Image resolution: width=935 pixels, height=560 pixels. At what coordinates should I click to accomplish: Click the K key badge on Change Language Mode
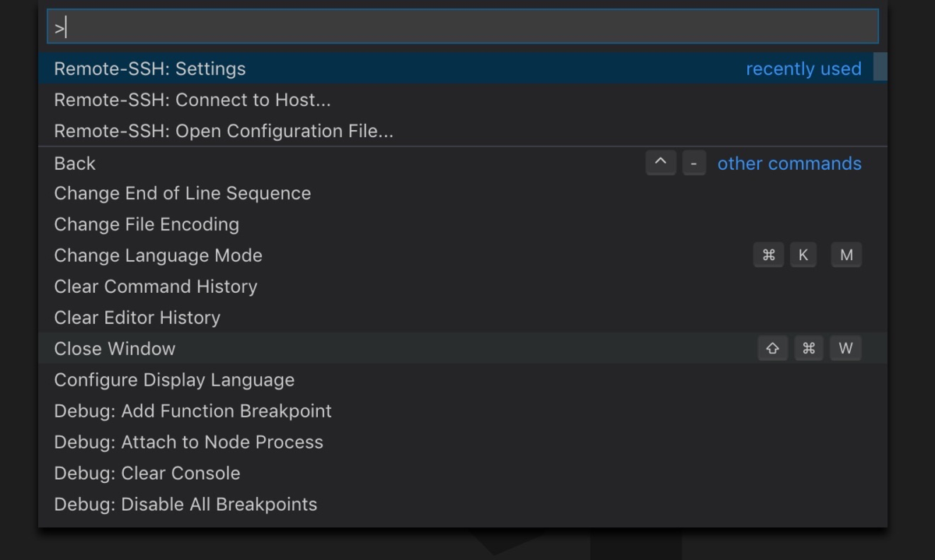coord(803,255)
